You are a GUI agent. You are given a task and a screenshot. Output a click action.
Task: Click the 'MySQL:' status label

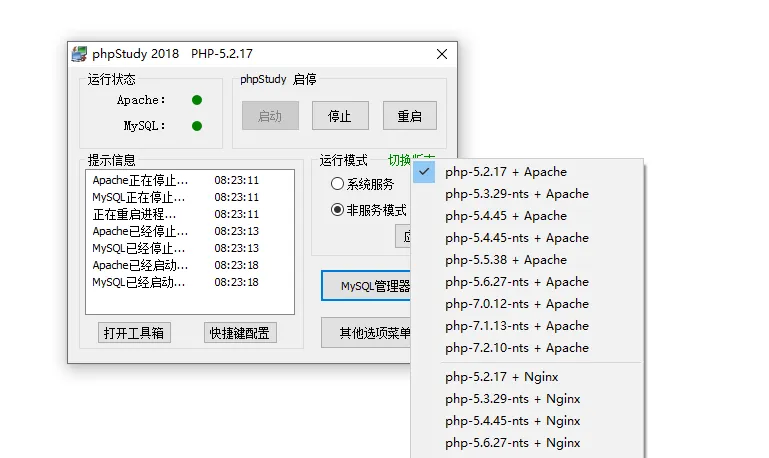(x=145, y=126)
